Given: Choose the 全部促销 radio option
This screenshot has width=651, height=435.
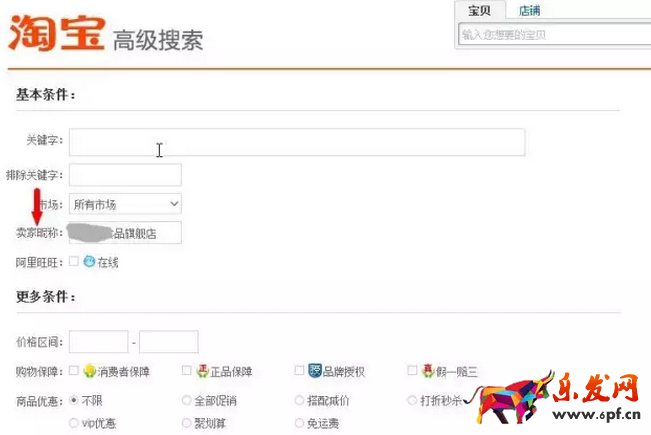Looking at the screenshot, I should (x=186, y=400).
